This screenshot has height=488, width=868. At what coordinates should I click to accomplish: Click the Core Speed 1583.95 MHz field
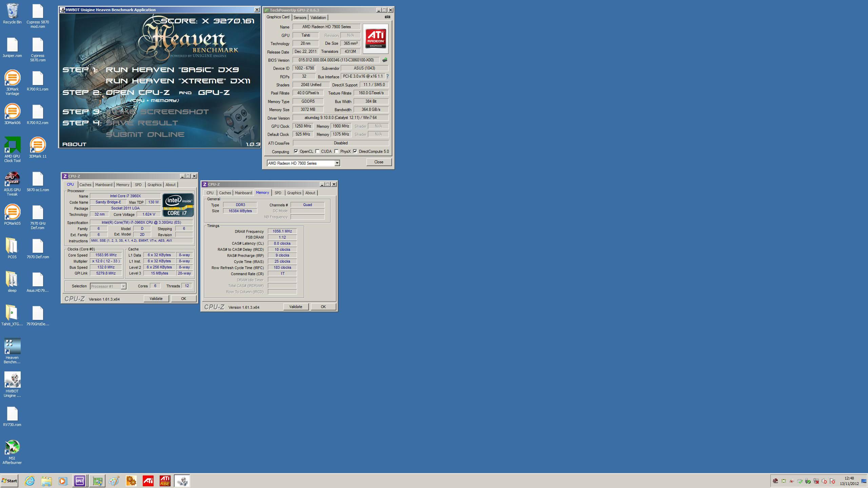tap(106, 255)
